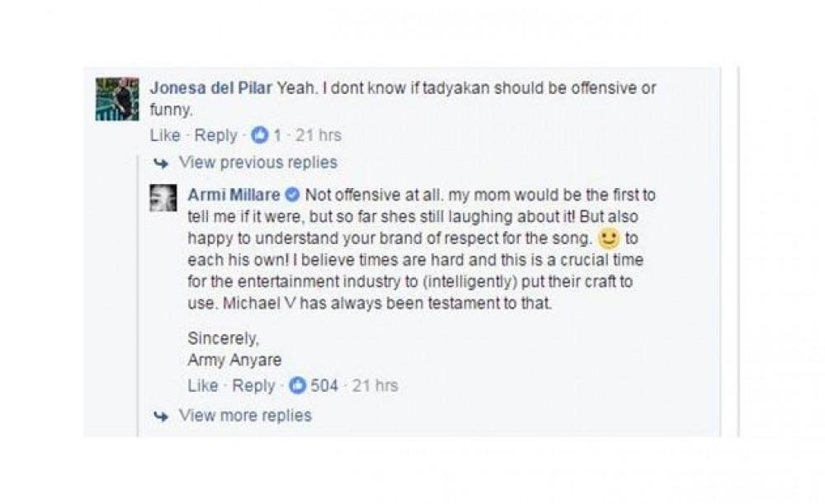
Task: Click the arrow icon beside View more replies
Action: coord(161,416)
